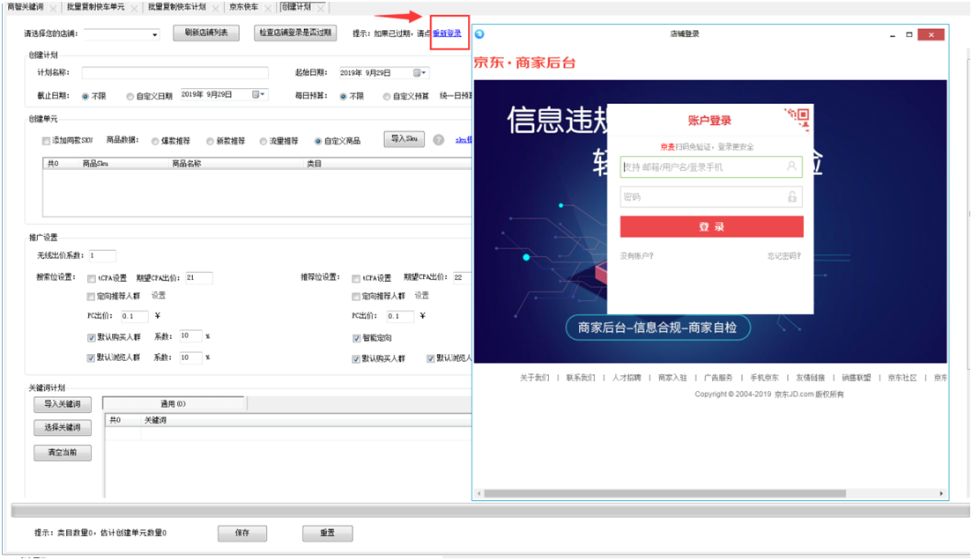Close the 批量复制快车计划 tab
The image size is (972, 560).
(x=215, y=8)
